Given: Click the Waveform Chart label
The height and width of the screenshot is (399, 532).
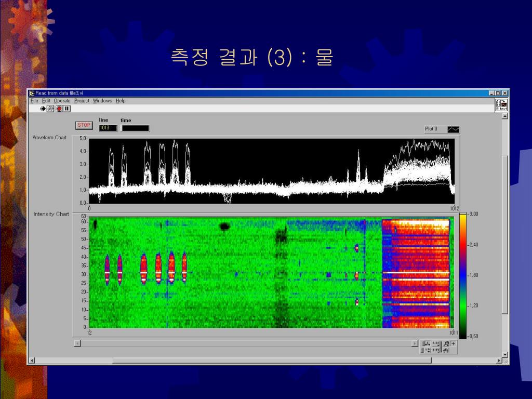Looking at the screenshot, I should (49, 137).
